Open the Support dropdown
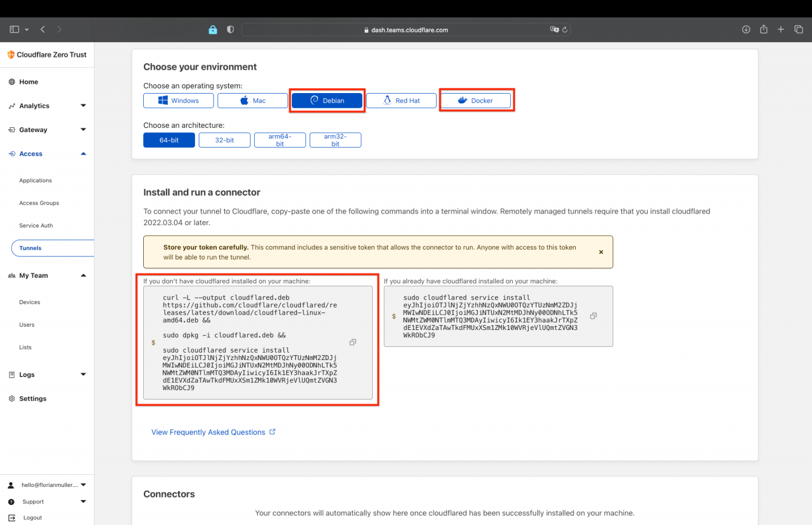The width and height of the screenshot is (812, 525). point(83,501)
